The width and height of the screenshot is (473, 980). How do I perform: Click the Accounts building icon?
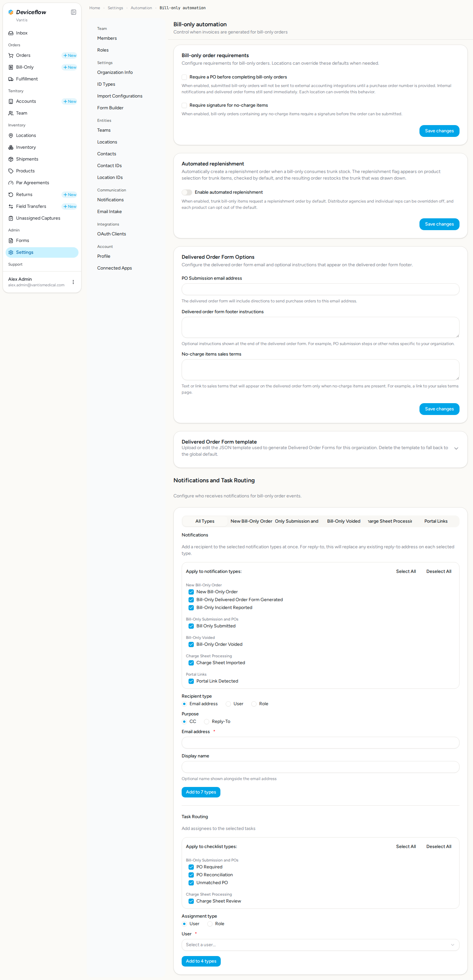point(11,101)
